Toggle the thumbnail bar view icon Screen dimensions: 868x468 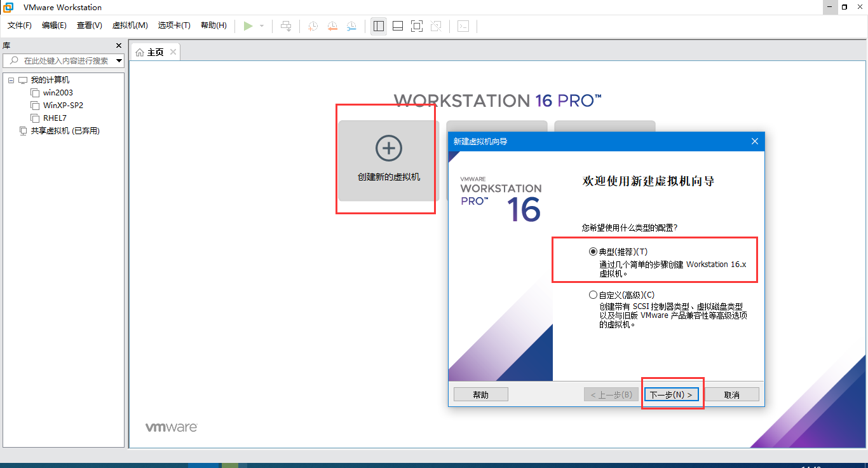(398, 26)
